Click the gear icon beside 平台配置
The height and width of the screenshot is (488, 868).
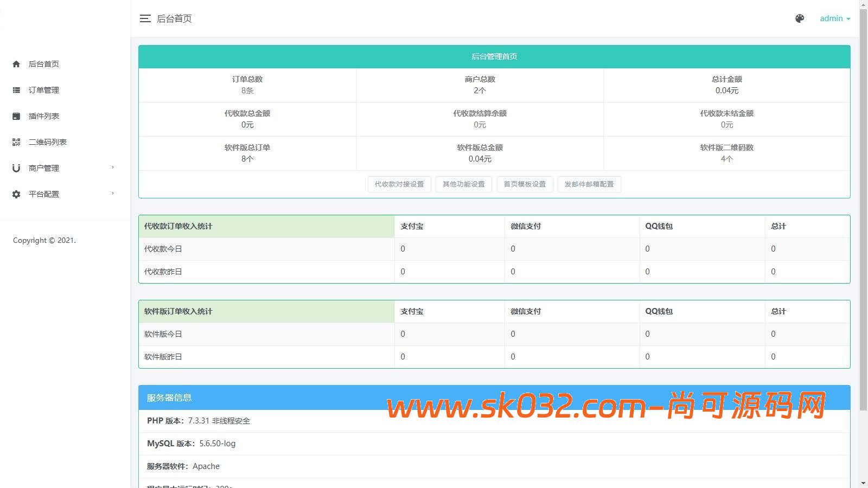[16, 194]
